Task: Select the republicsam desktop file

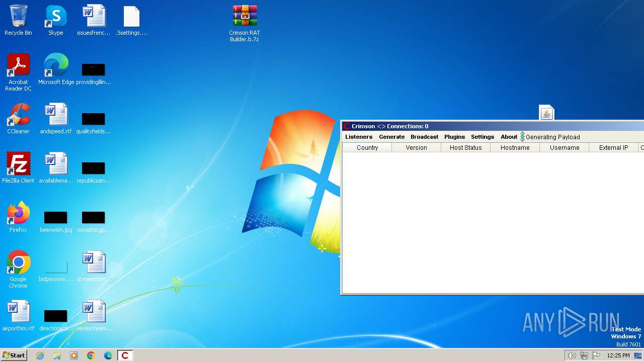Action: [94, 172]
